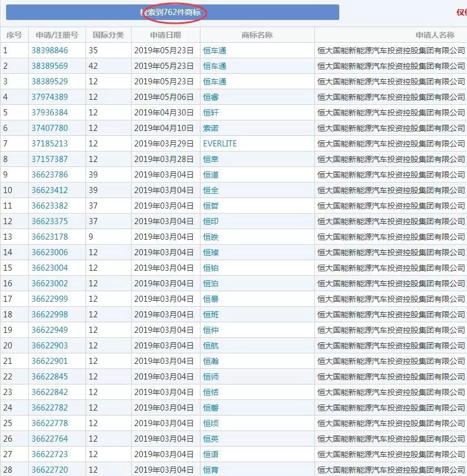Open application number 36622999

pos(49,298)
